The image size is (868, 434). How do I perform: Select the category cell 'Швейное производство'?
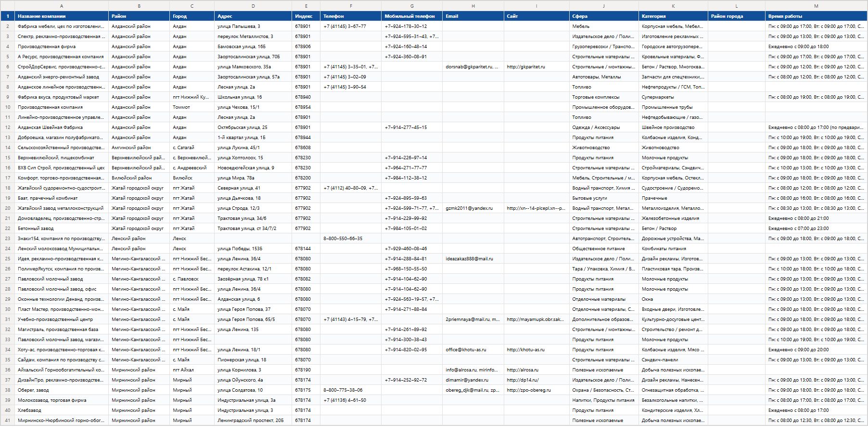tap(673, 128)
